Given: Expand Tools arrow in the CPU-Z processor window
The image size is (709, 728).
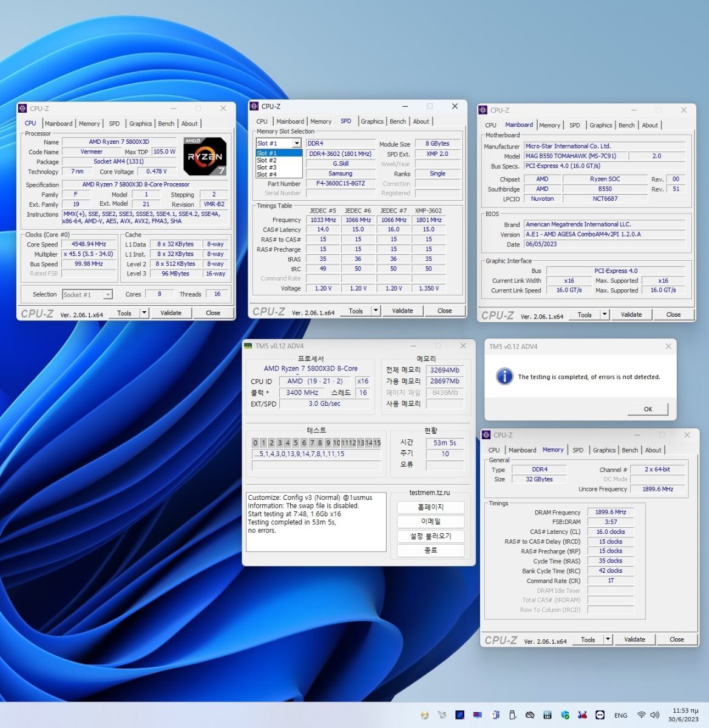Looking at the screenshot, I should [x=144, y=313].
